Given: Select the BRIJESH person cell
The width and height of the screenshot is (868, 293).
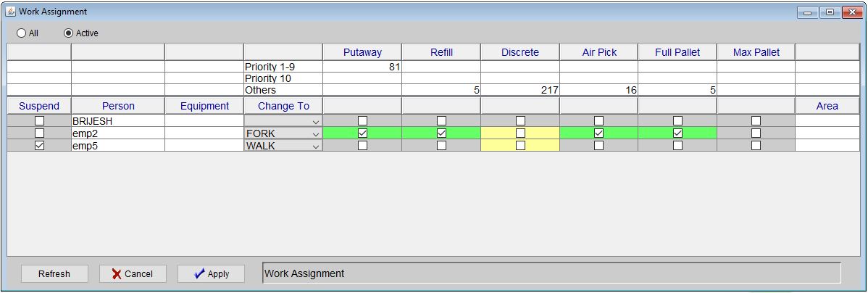Looking at the screenshot, I should pos(118,121).
